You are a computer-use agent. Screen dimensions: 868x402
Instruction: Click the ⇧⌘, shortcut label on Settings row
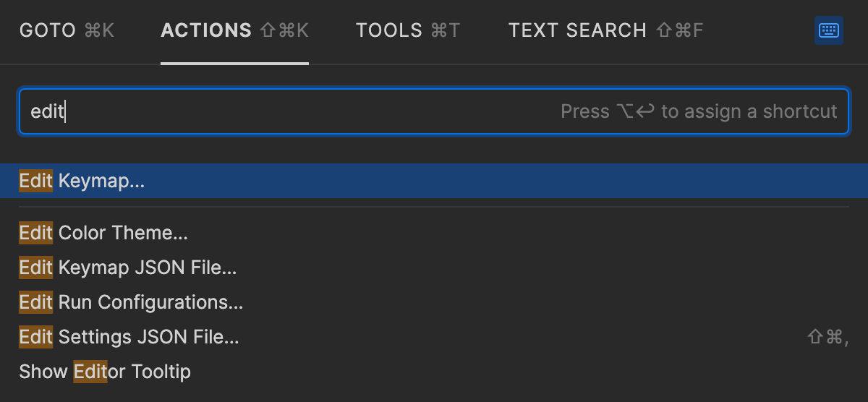[x=827, y=337]
